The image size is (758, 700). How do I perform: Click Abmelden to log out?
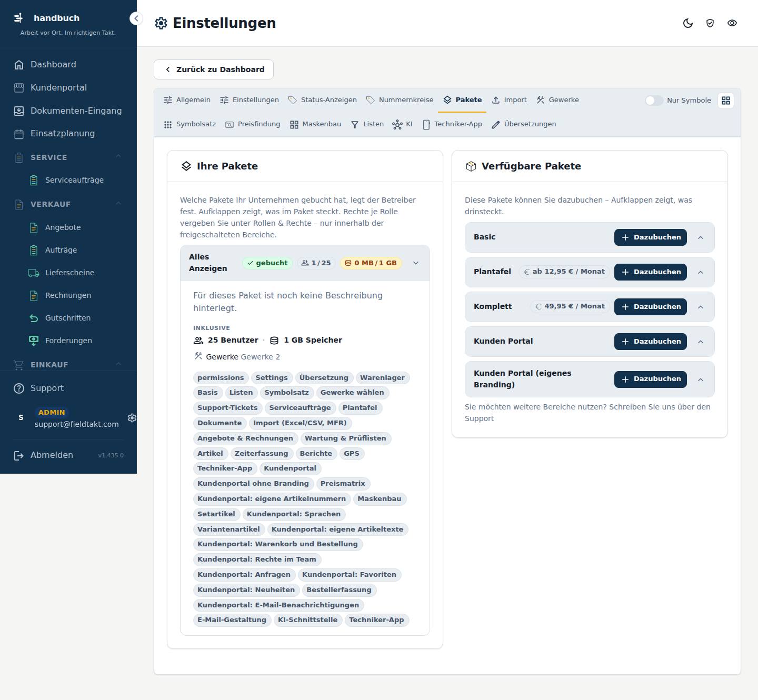click(52, 455)
